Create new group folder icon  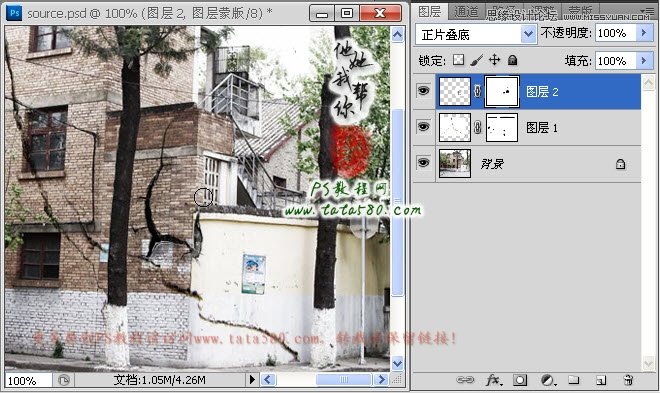pos(573,380)
